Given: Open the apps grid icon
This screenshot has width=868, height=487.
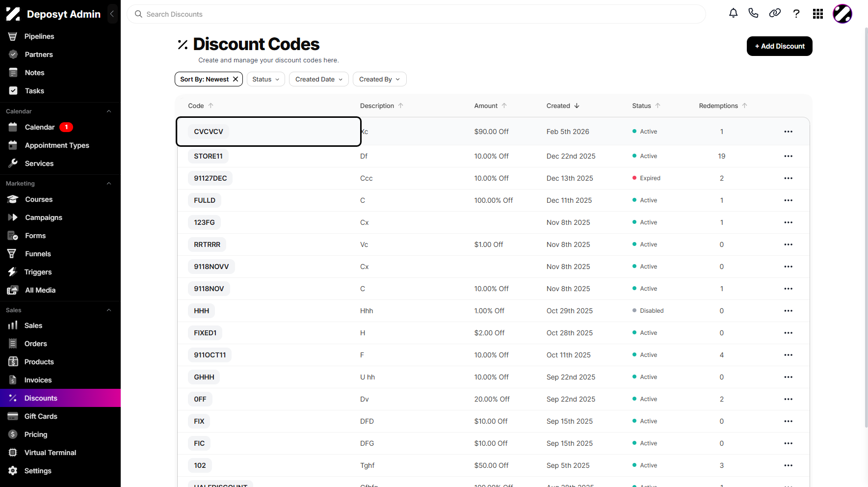Looking at the screenshot, I should click(x=818, y=14).
